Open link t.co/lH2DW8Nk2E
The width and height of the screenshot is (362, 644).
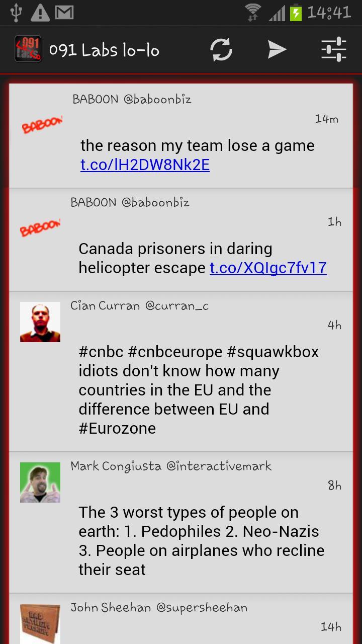click(x=145, y=165)
